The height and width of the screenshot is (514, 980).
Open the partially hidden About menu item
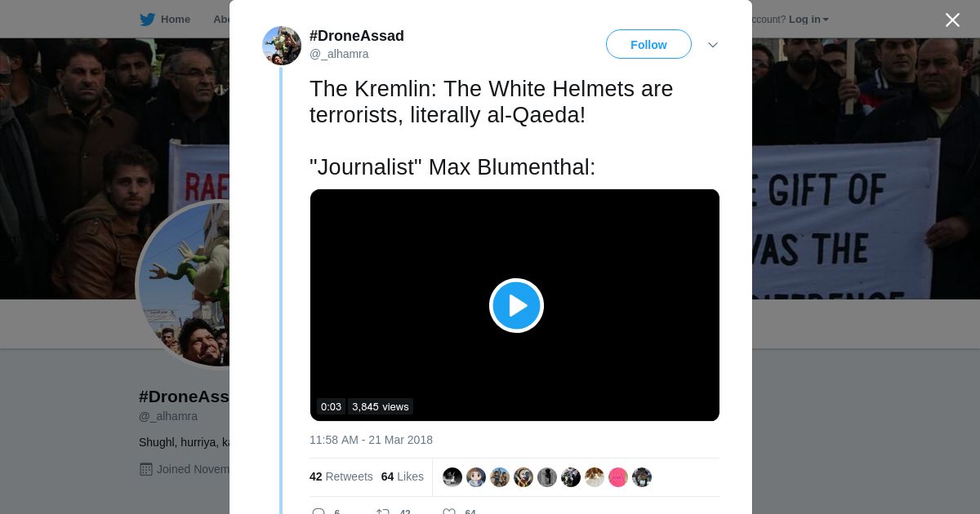pyautogui.click(x=220, y=20)
